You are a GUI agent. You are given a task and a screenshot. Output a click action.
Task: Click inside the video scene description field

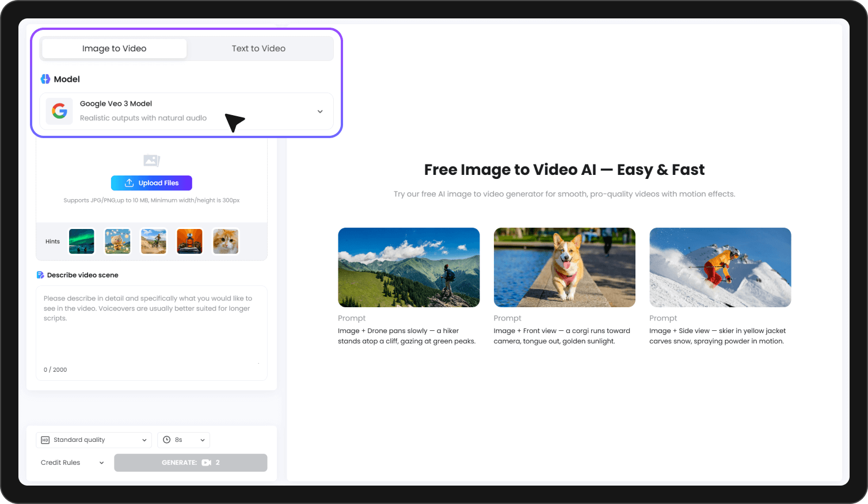tap(151, 328)
